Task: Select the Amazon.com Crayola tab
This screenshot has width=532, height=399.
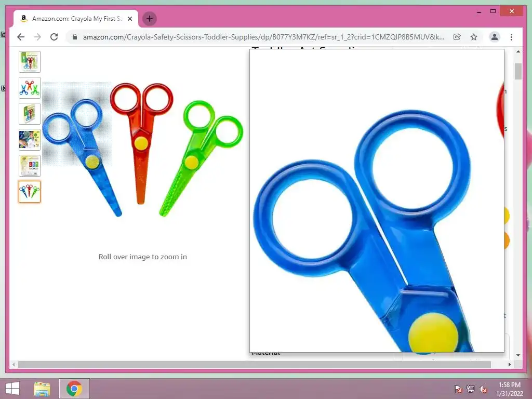Action: 76,19
